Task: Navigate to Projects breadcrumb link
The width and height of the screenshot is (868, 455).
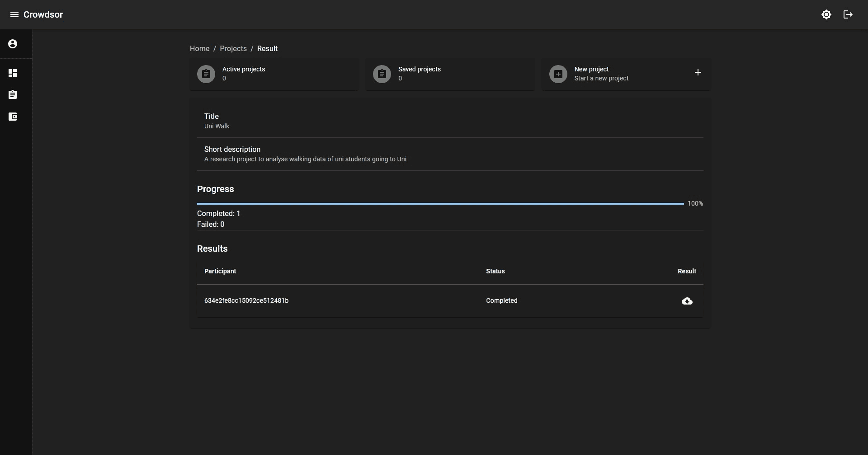Action: (233, 48)
